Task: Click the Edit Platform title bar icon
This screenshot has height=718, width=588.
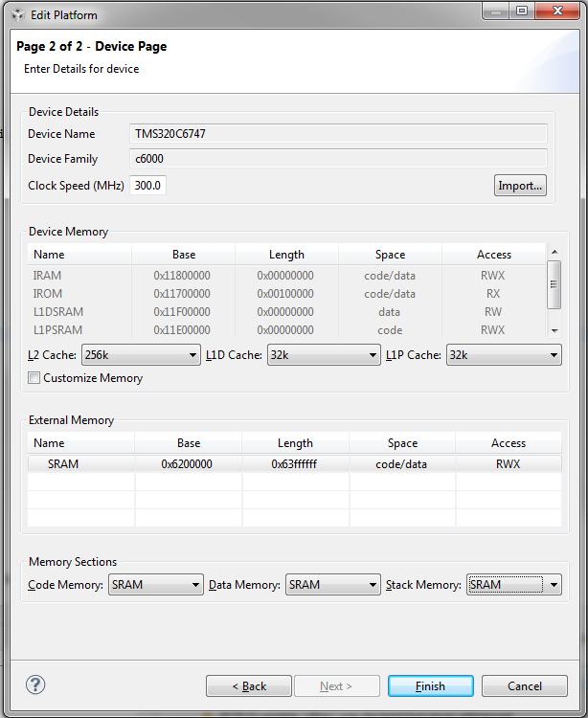Action: (x=17, y=14)
